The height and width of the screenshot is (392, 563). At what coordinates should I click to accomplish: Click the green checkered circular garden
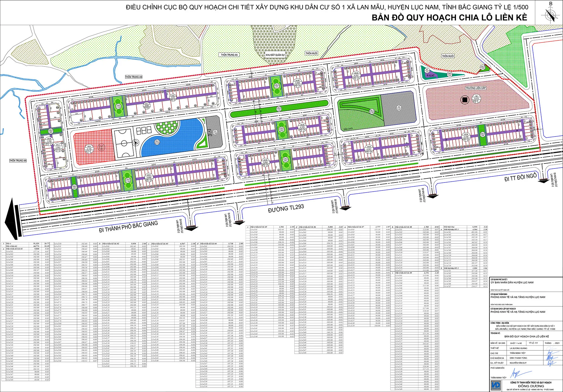[x=167, y=128]
